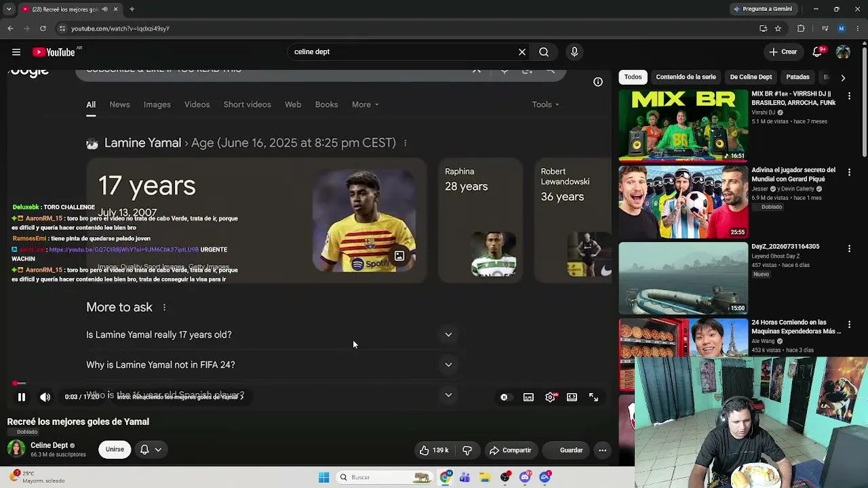Open Chrome's three-dot menu

coord(859,28)
